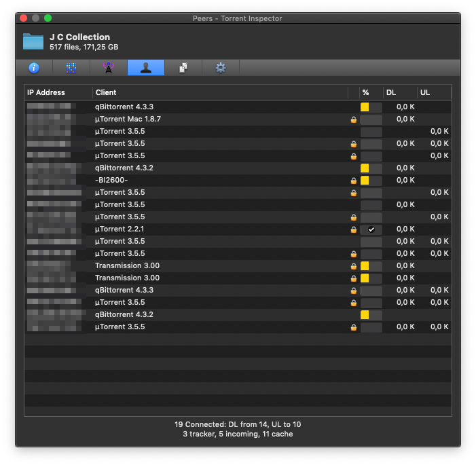Screen dimensions: 476x465
Task: Sort peers by Client column header
Action: 217,92
